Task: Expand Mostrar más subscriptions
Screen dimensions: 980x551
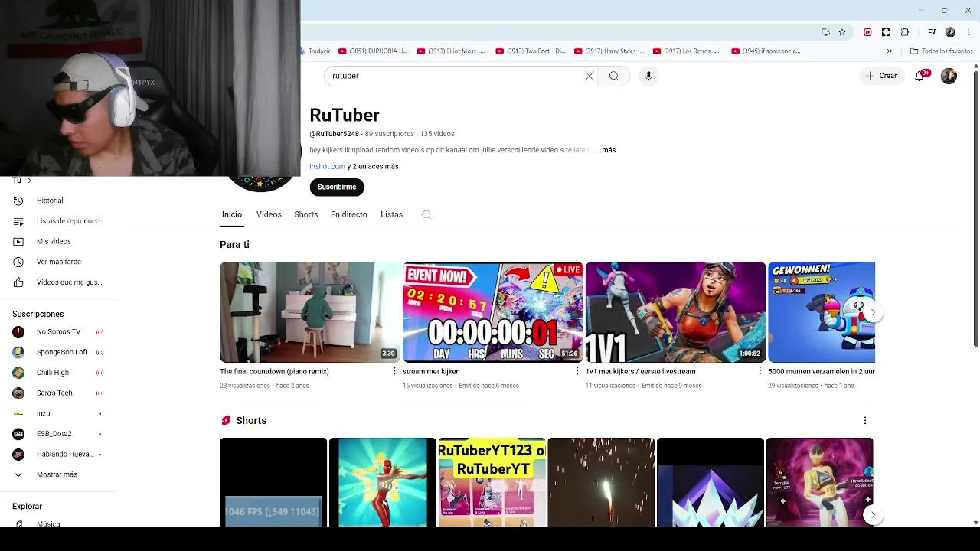Action: (58, 474)
